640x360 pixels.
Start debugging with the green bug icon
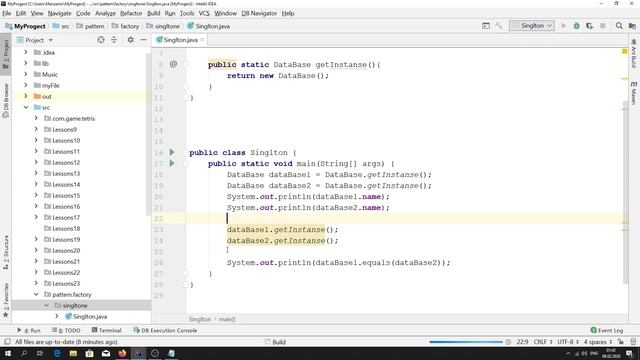point(576,26)
